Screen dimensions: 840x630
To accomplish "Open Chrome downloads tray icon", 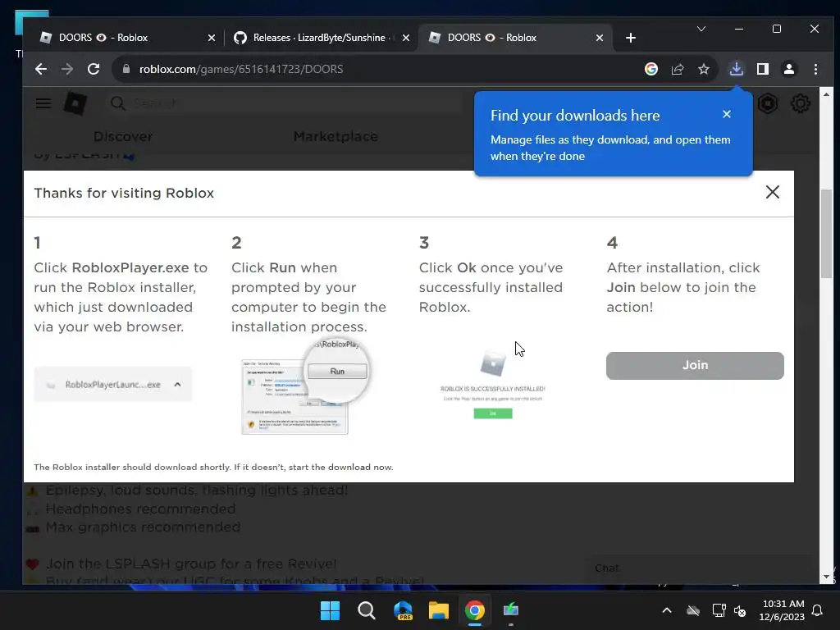I will coord(737,69).
